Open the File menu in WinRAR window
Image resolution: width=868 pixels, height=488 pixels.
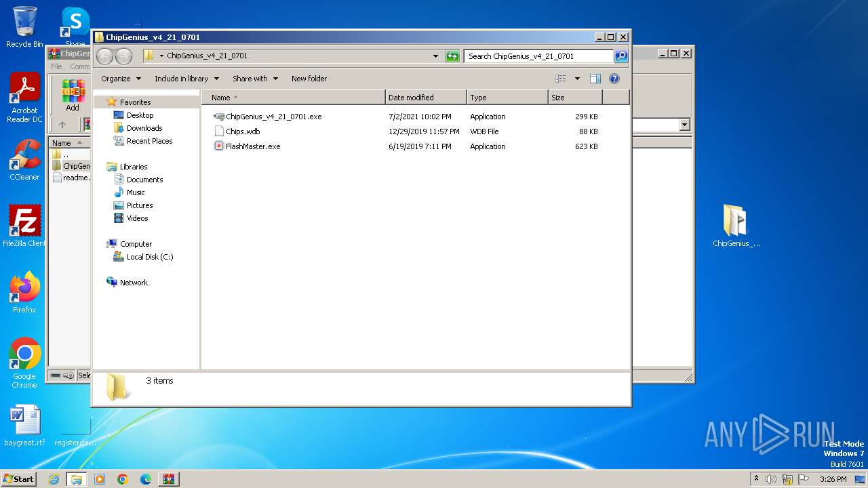(56, 66)
